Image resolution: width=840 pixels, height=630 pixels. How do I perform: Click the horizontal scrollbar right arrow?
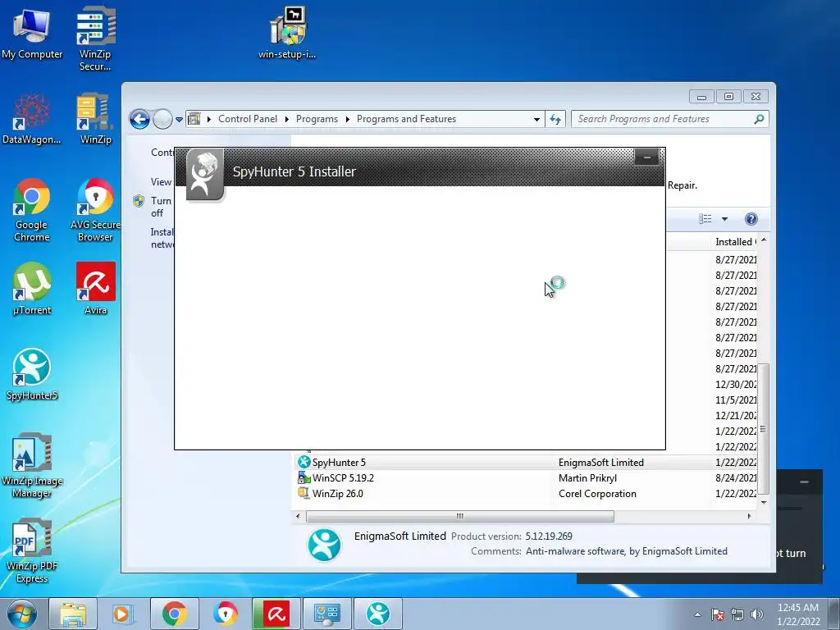tap(749, 516)
